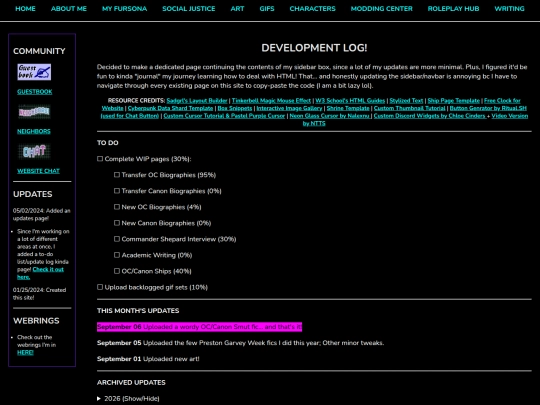Image resolution: width=540 pixels, height=405 pixels.
Task: Open Cyberpunk Data Shard Template link
Action: (x=170, y=108)
